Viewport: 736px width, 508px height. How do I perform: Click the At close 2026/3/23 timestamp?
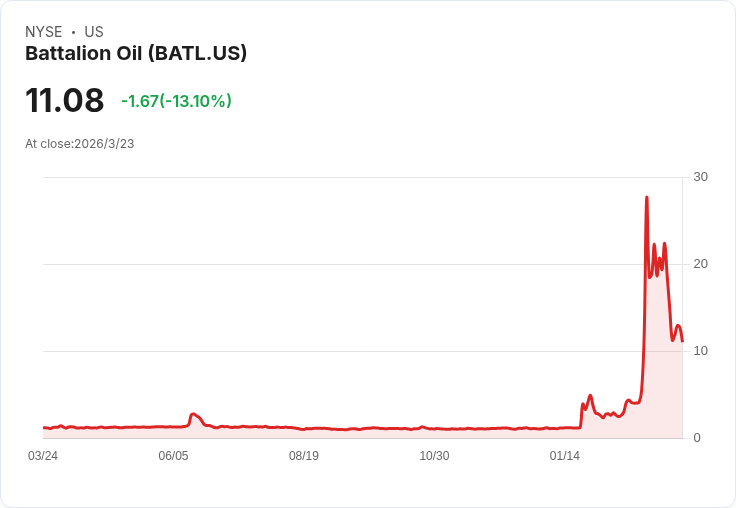80,143
